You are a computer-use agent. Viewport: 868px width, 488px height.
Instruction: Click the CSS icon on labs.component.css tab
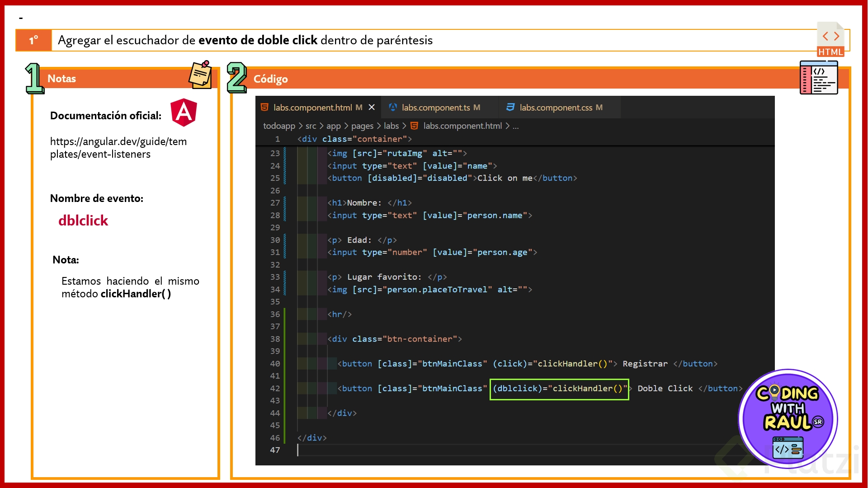point(510,108)
